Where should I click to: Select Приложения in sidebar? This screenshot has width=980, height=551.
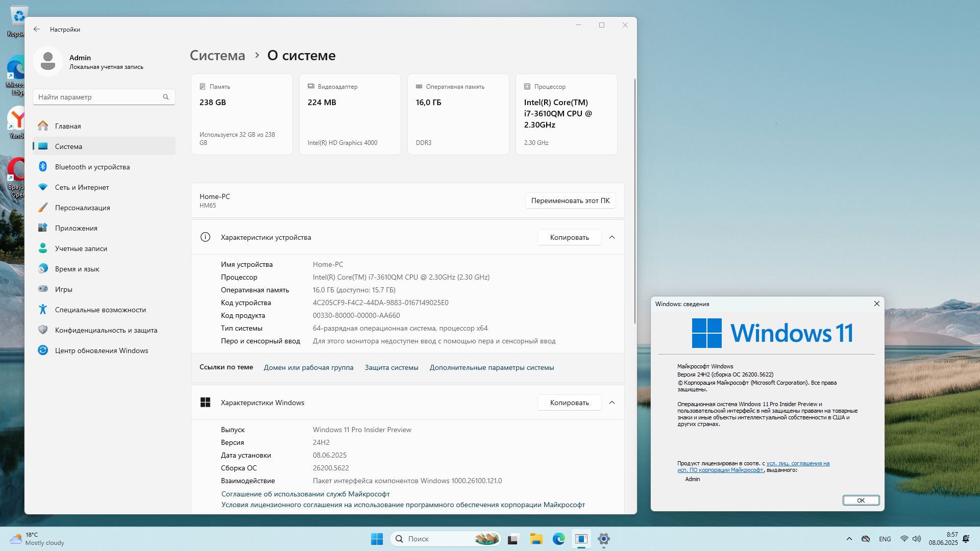(76, 228)
